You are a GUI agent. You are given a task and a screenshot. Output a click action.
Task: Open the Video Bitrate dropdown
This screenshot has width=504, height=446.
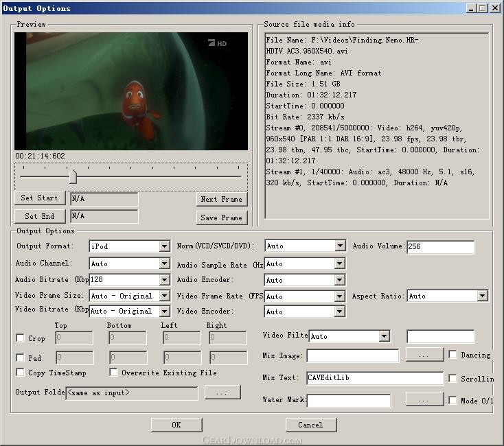130,311
